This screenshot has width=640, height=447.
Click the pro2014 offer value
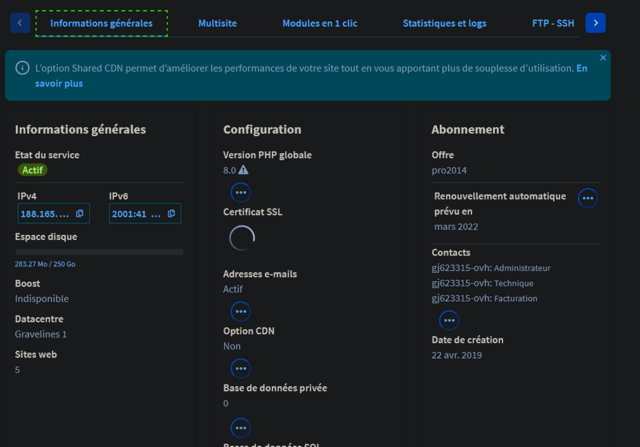tap(449, 170)
